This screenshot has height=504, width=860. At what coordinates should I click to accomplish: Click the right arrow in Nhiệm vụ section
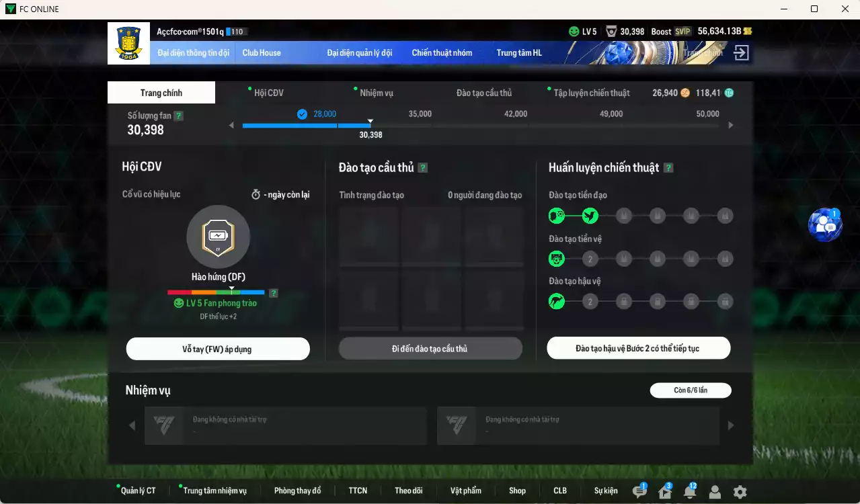pyautogui.click(x=730, y=425)
